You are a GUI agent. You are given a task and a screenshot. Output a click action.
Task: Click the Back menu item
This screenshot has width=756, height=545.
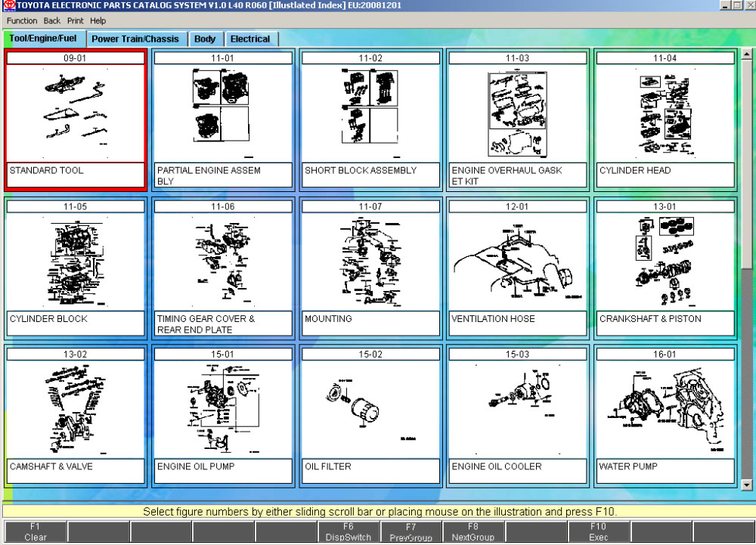[52, 20]
